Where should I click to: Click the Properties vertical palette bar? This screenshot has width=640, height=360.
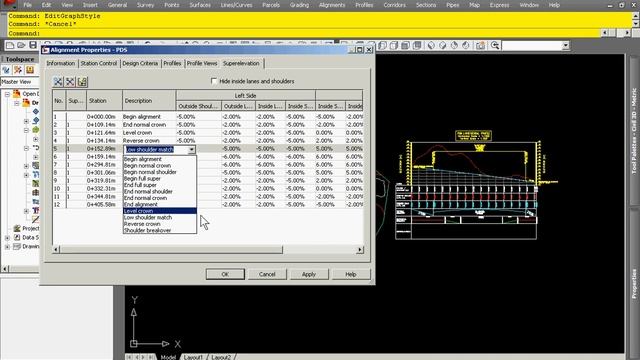[x=634, y=284]
